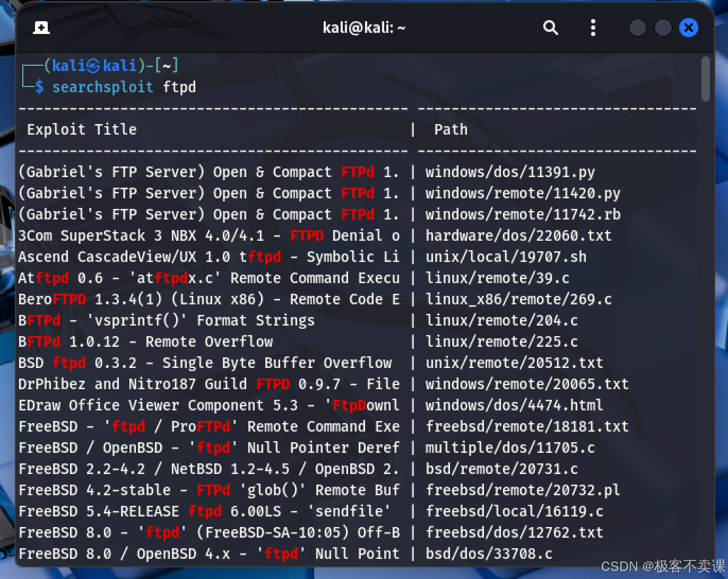
Task: Open the terminal search magnifier
Action: 551,28
